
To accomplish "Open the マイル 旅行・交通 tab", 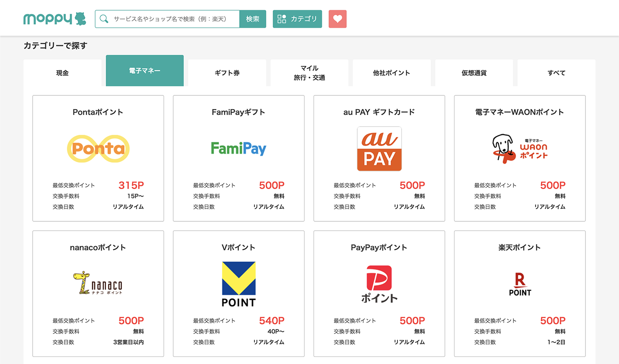I will (x=309, y=73).
